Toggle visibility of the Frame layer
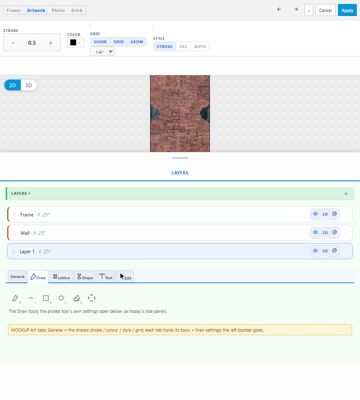The height and width of the screenshot is (400, 360). coord(315,214)
